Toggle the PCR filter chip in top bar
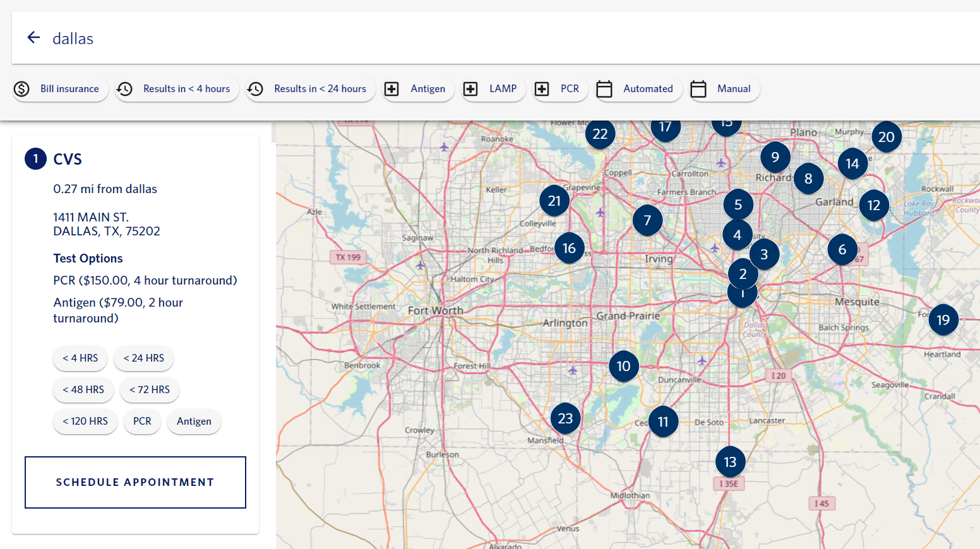 point(560,89)
